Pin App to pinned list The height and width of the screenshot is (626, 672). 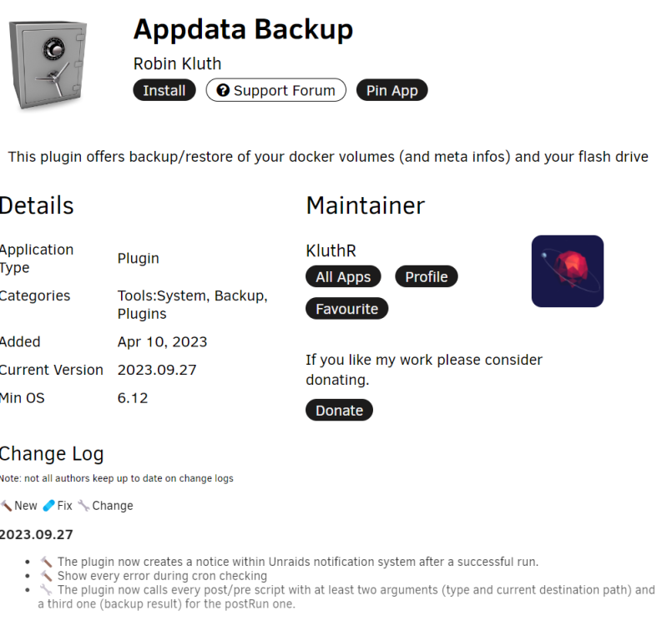click(392, 90)
